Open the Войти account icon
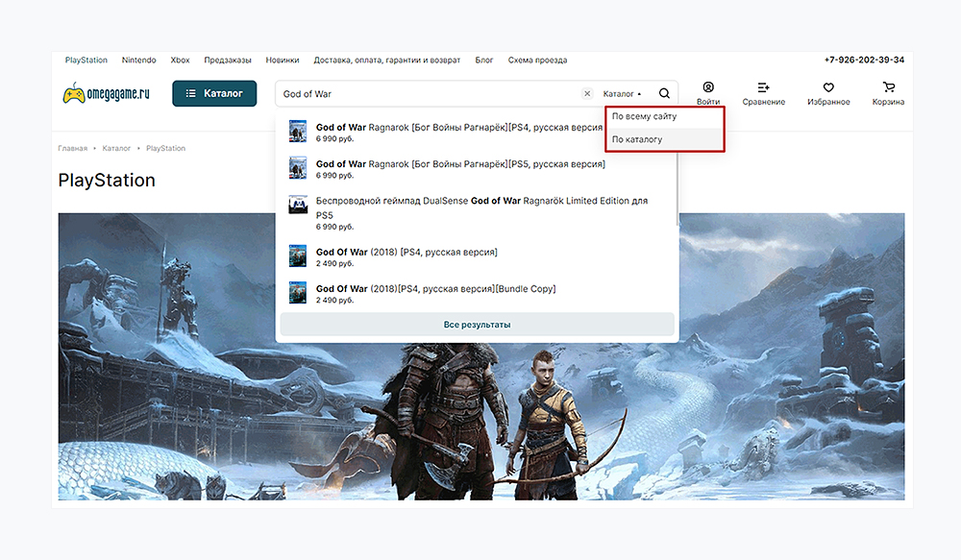Screen dimensions: 961x560 (x=708, y=94)
